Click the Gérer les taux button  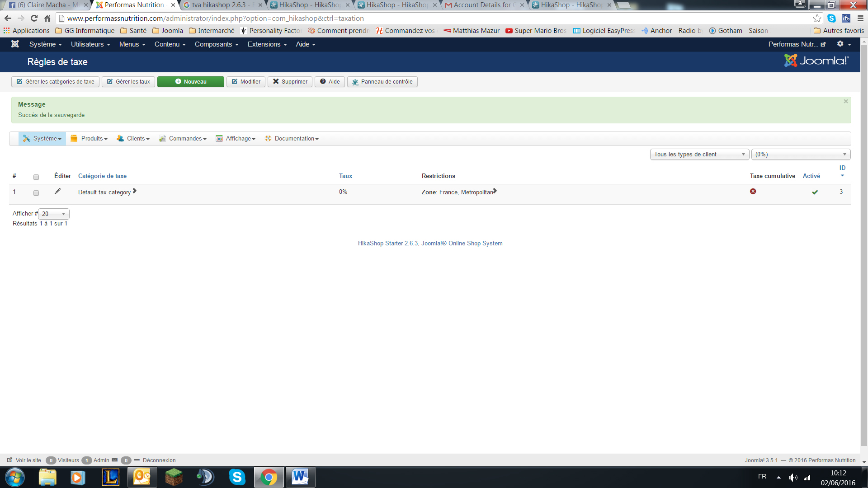coord(128,82)
